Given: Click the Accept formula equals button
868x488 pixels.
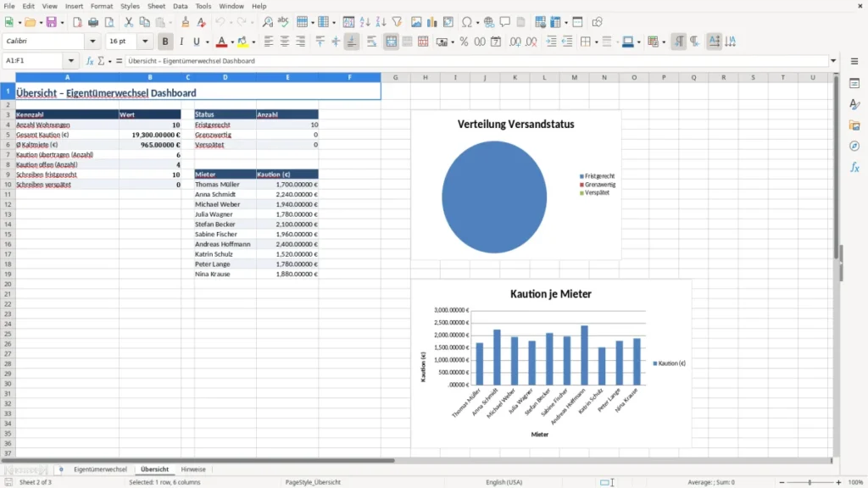Looking at the screenshot, I should coord(119,61).
